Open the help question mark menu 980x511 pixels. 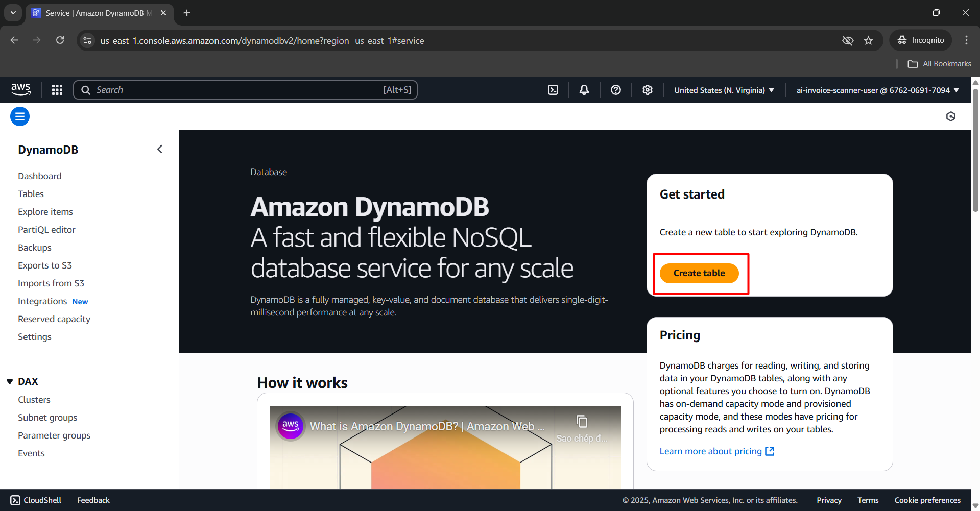click(x=616, y=90)
